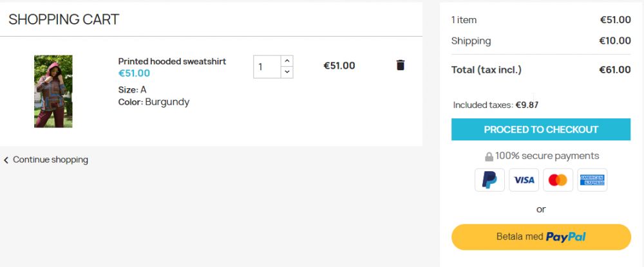Click the hooded sweatshirt product thumbnail
This screenshot has width=644, height=267.
53,91
